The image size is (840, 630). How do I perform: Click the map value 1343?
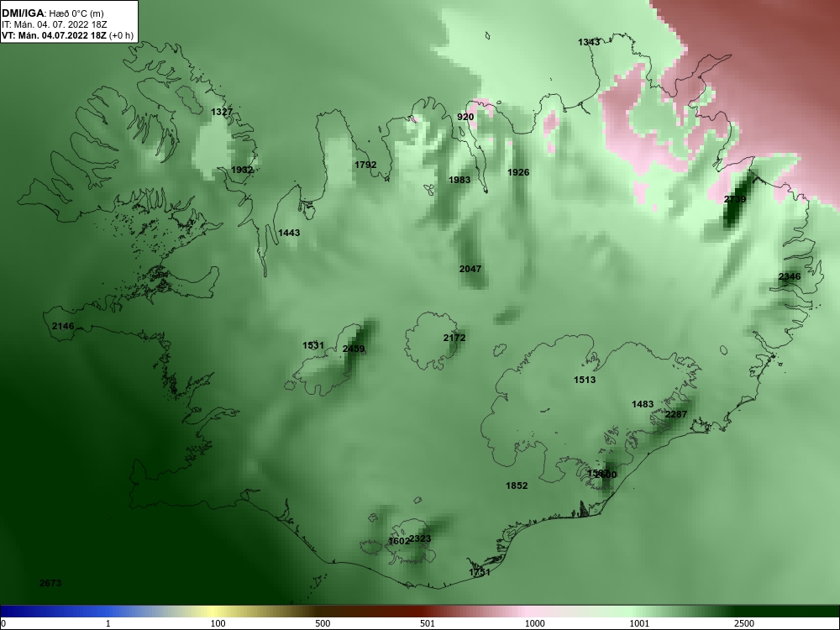click(589, 42)
